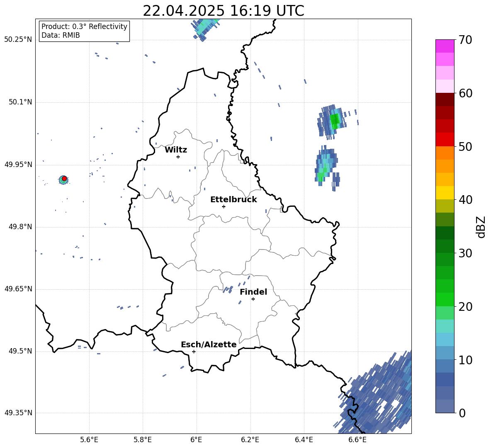
Task: Click the Findel city label
Action: [x=253, y=292]
